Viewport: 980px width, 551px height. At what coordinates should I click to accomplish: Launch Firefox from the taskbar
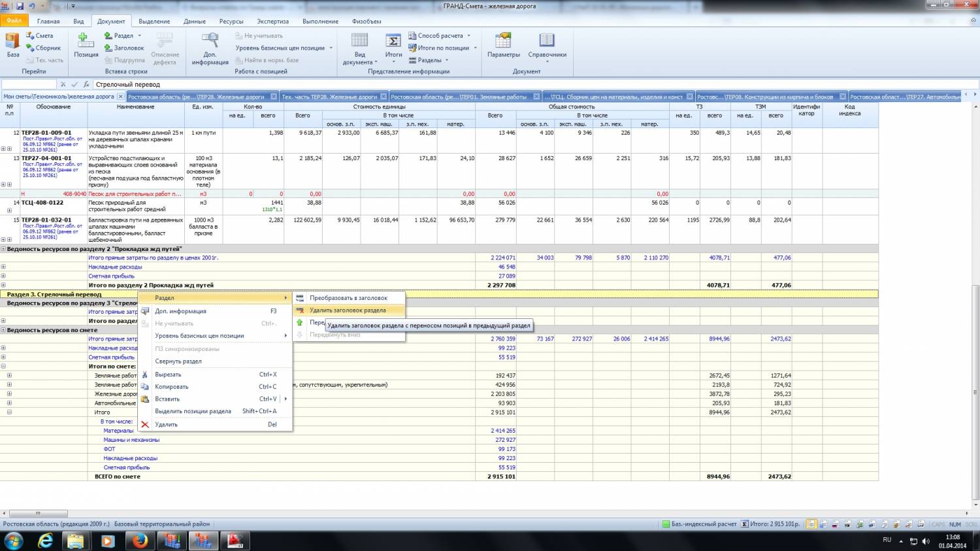140,541
